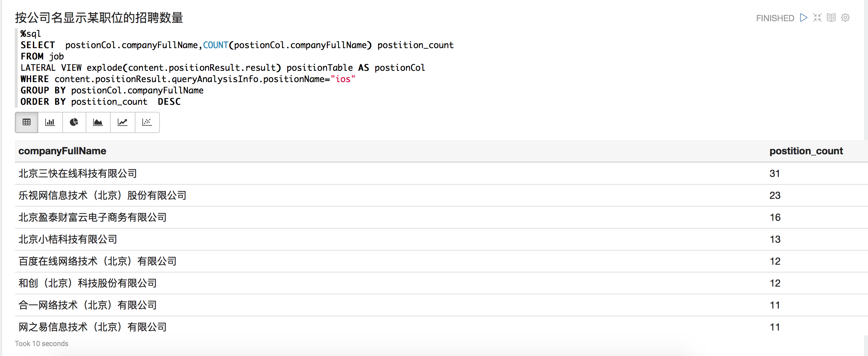Click the COUNT keyword in query

coord(215,45)
